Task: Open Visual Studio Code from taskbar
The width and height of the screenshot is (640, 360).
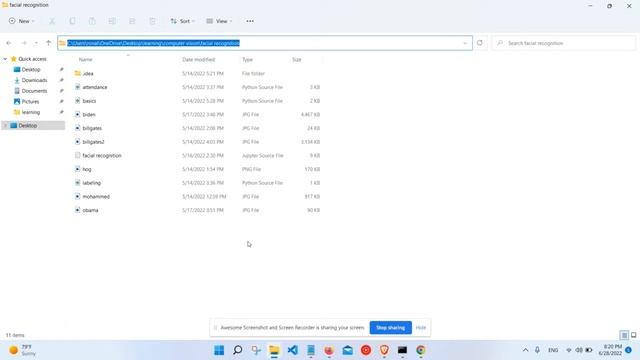Action: pyautogui.click(x=293, y=350)
